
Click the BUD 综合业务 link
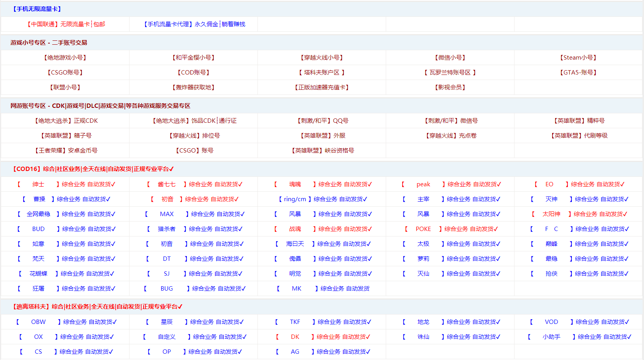(66, 229)
